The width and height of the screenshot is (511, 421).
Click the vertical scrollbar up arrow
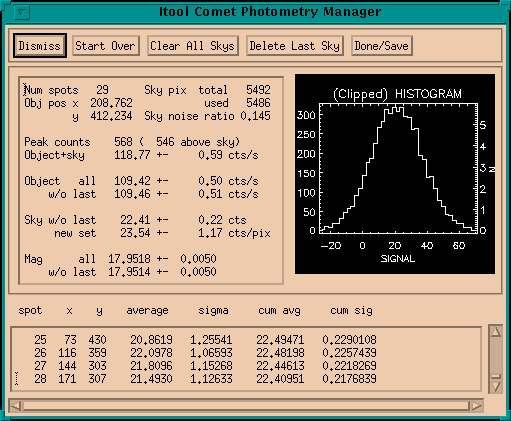pos(496,332)
